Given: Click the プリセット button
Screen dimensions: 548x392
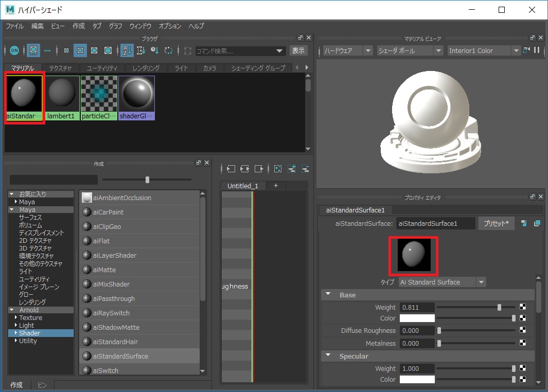Looking at the screenshot, I should coord(496,223).
